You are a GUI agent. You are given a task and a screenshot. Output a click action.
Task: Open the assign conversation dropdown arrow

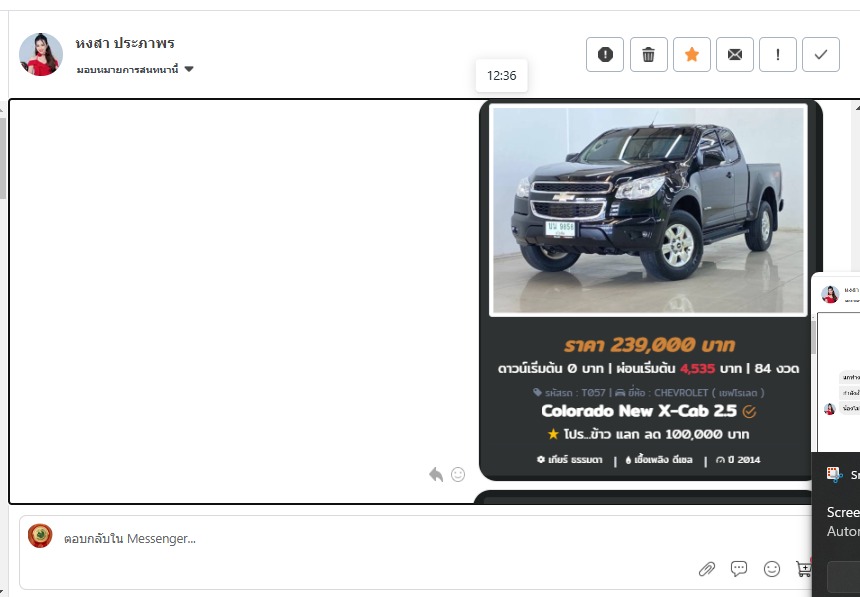tap(189, 69)
